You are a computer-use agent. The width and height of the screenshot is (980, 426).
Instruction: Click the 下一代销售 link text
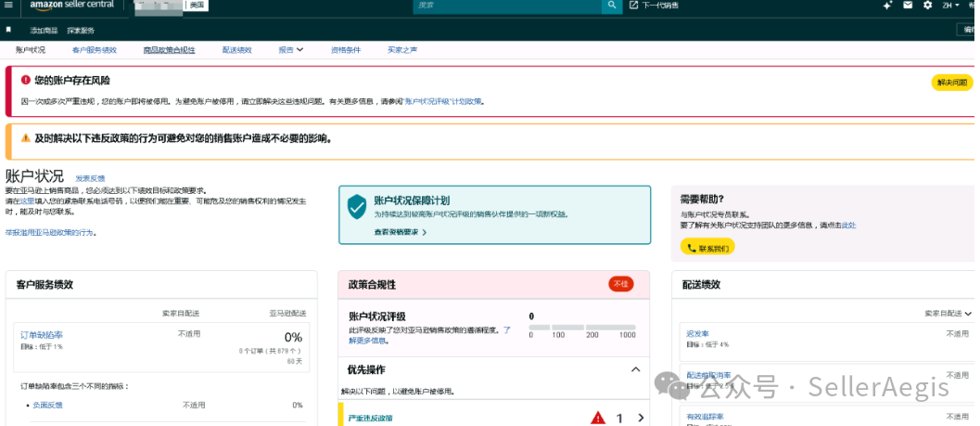point(660,5)
